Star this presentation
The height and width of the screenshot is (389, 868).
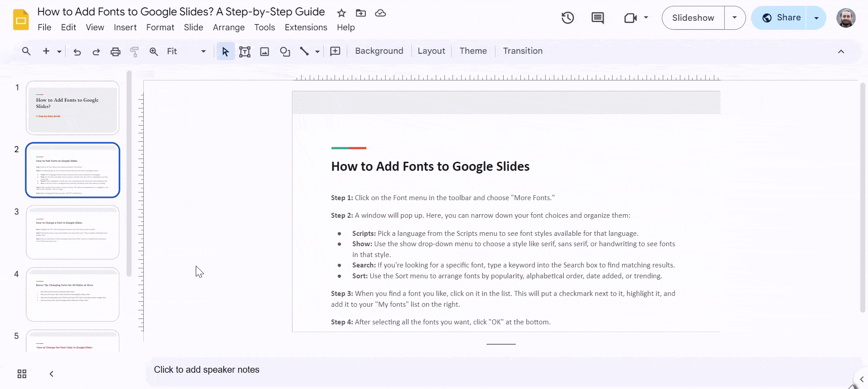[x=341, y=13]
